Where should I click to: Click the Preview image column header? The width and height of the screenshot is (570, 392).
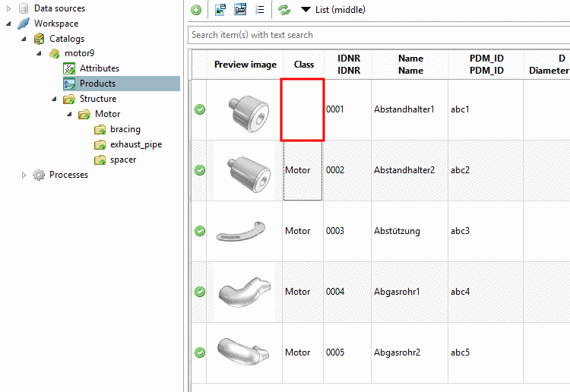click(245, 65)
